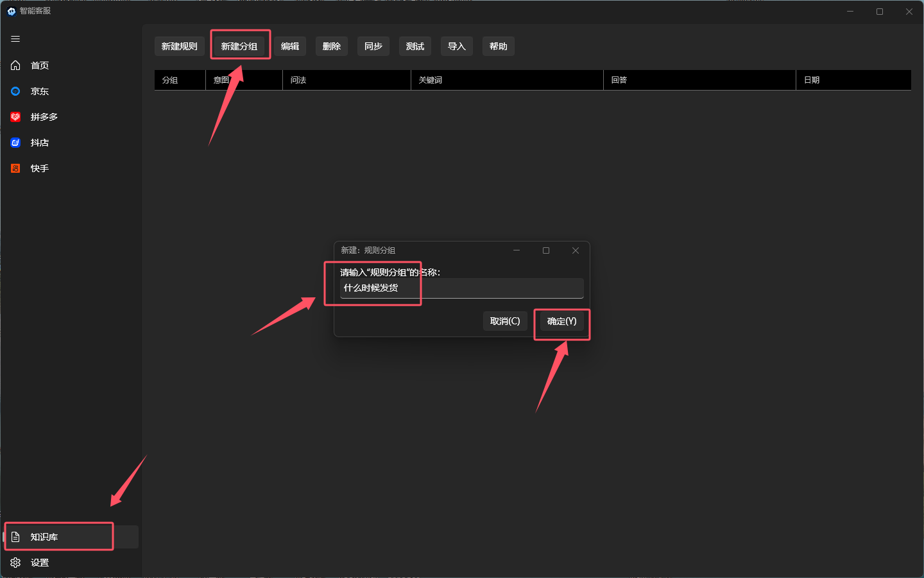The width and height of the screenshot is (924, 578).
Task: Open the 拼多多 platform icon
Action: [x=16, y=117]
